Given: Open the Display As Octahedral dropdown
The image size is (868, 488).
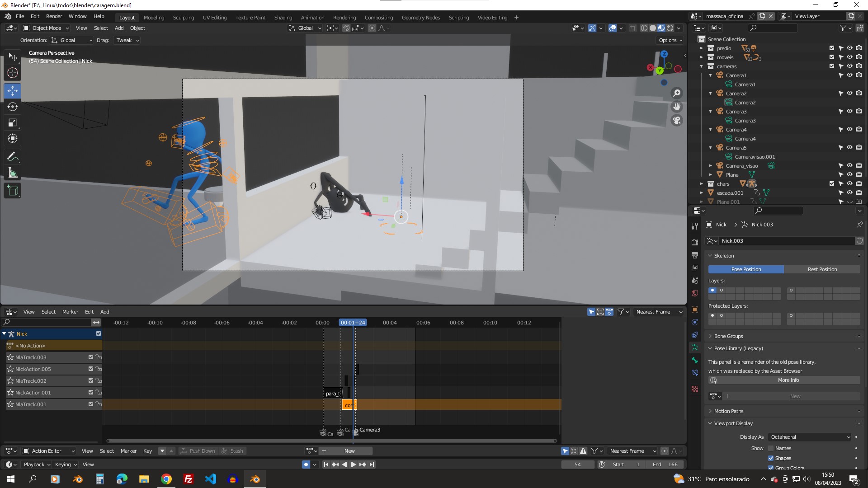Looking at the screenshot, I should 810,437.
